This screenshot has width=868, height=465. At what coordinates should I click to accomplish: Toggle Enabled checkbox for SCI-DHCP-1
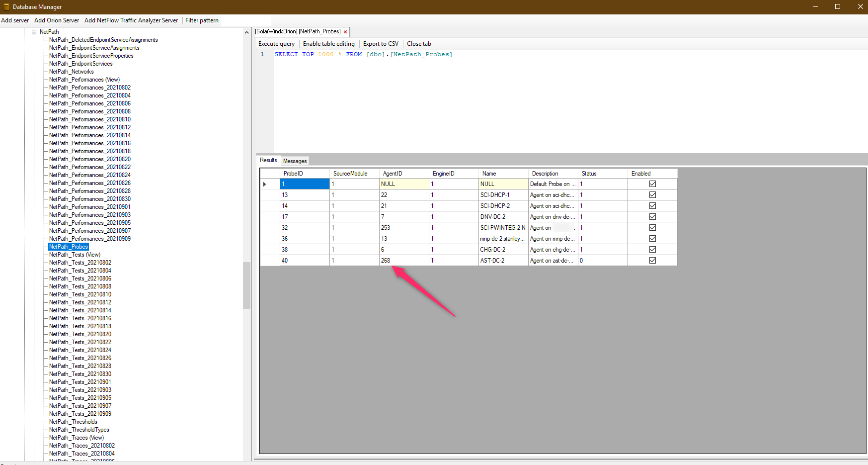[652, 195]
